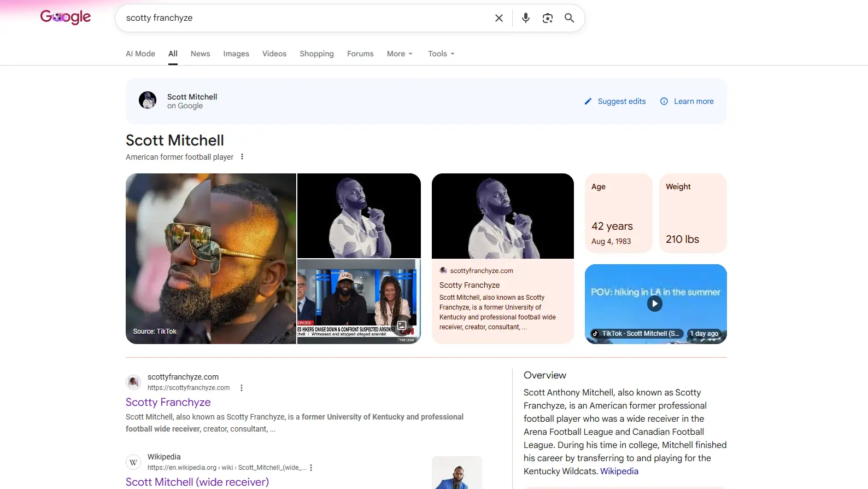Open options menu beside American former football player
Screen dimensions: 868x489
pos(242,156)
